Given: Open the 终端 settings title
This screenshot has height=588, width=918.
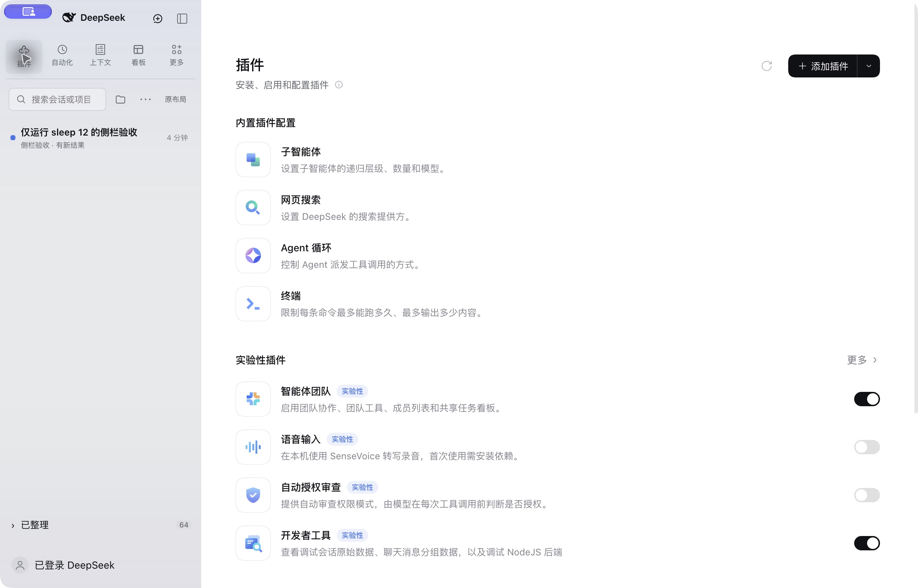Looking at the screenshot, I should [291, 296].
